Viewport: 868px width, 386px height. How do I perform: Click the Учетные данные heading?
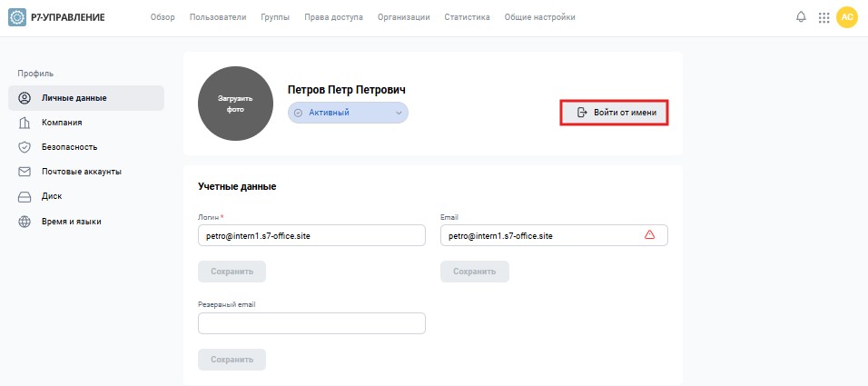point(237,186)
